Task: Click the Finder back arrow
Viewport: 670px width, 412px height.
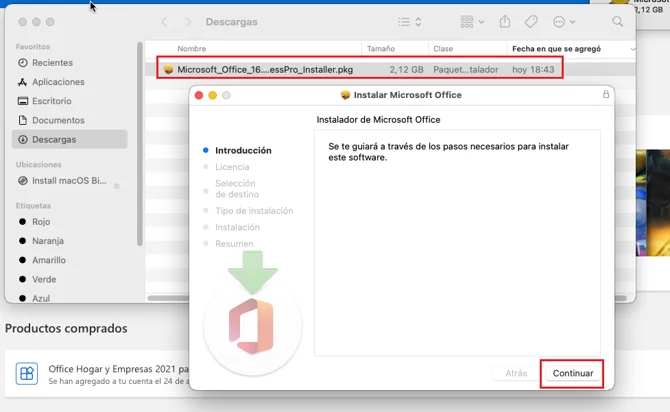Action: 164,21
